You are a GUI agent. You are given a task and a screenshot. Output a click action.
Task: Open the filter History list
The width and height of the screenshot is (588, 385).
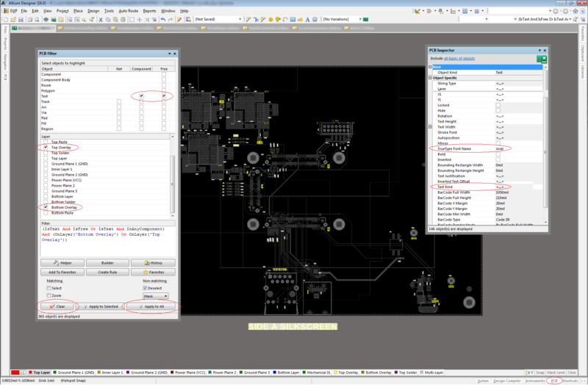[x=154, y=262]
